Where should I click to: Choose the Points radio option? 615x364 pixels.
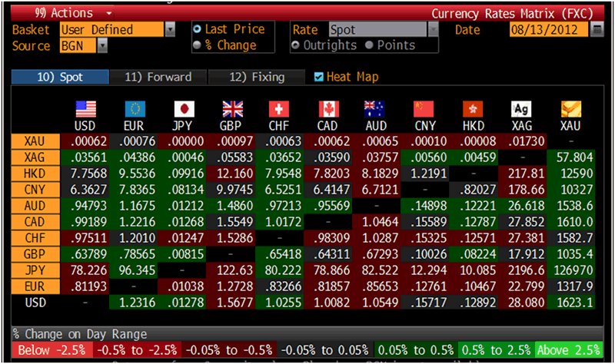point(370,45)
